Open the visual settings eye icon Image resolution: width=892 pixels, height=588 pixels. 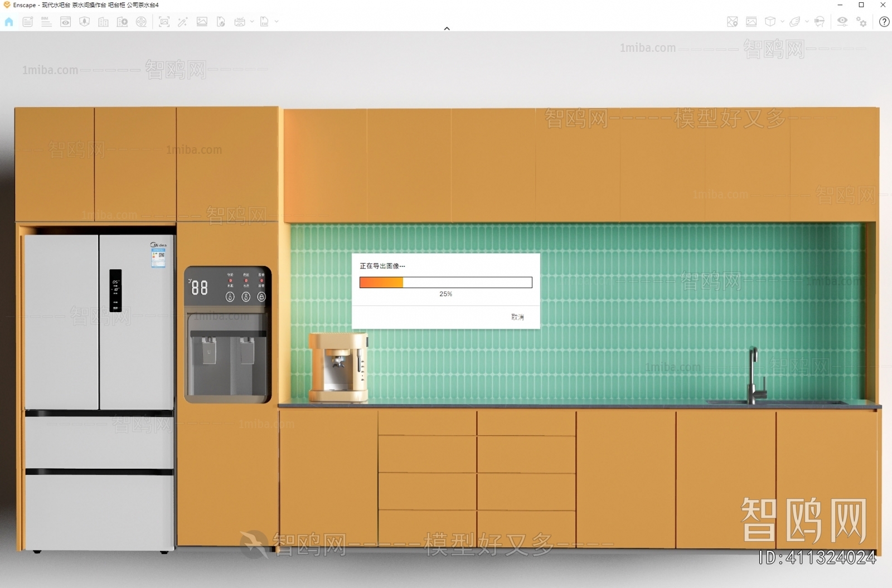842,22
